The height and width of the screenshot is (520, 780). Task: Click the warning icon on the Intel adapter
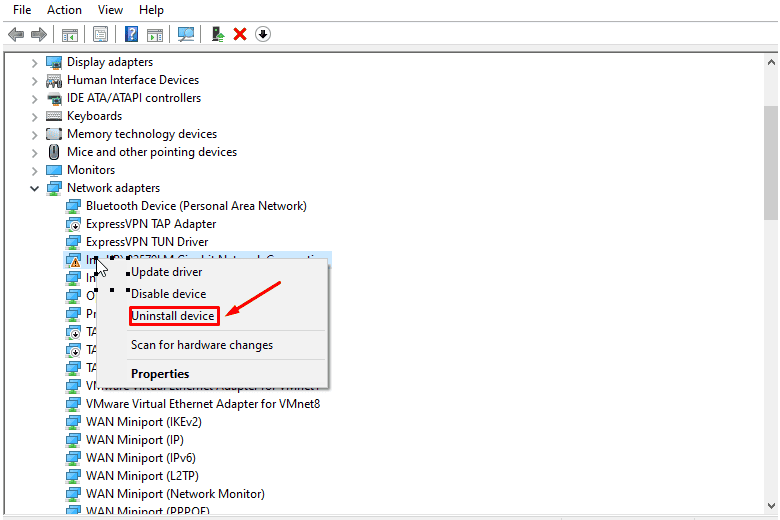point(73,260)
